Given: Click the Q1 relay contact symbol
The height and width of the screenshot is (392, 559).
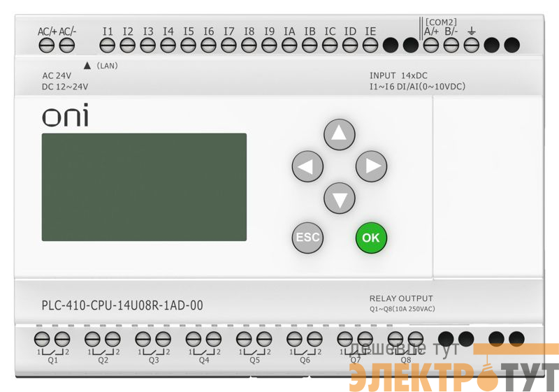Looking at the screenshot, I should point(53,352).
